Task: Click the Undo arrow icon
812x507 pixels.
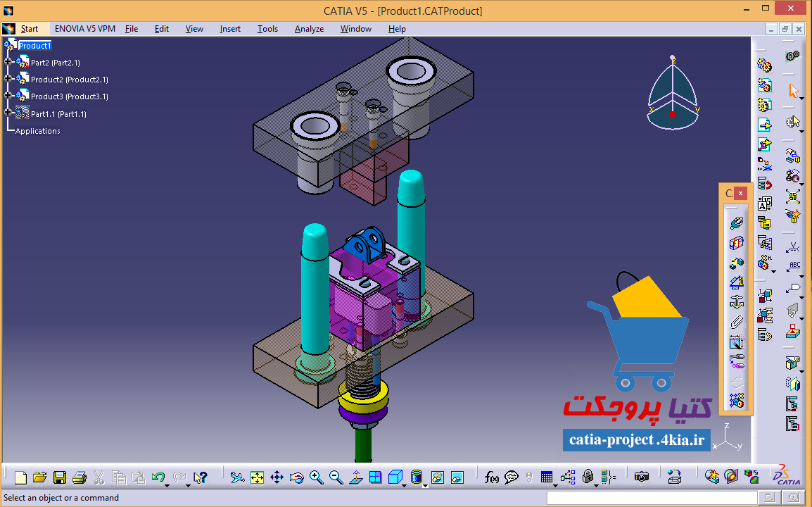Action: pos(158,477)
